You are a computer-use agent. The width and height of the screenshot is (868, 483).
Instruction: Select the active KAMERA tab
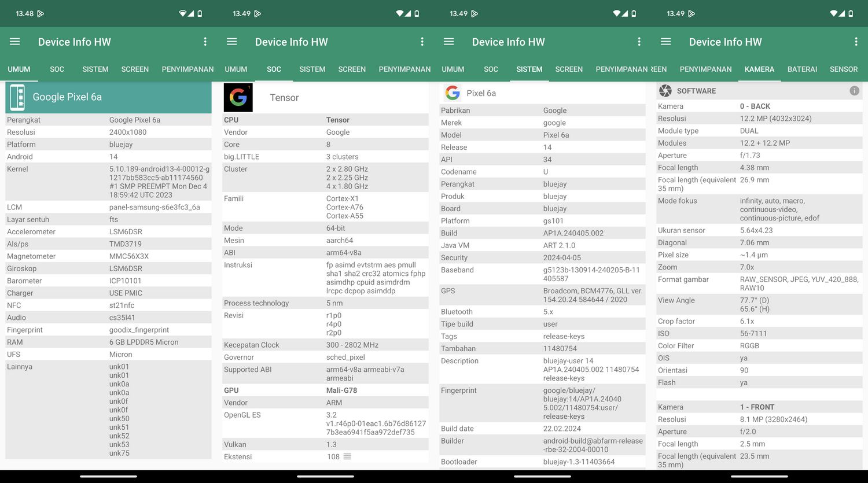(759, 69)
